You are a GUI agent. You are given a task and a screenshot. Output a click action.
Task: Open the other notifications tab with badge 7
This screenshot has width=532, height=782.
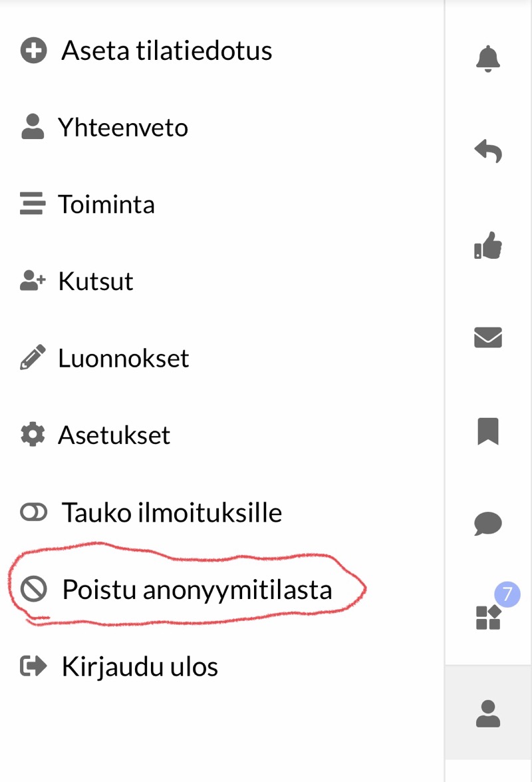[489, 616]
